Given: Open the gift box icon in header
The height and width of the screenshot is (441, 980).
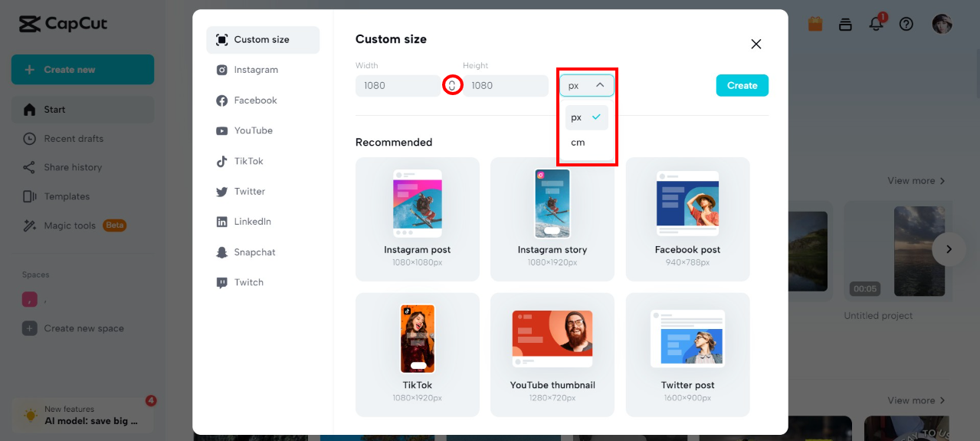Looking at the screenshot, I should coord(815,24).
